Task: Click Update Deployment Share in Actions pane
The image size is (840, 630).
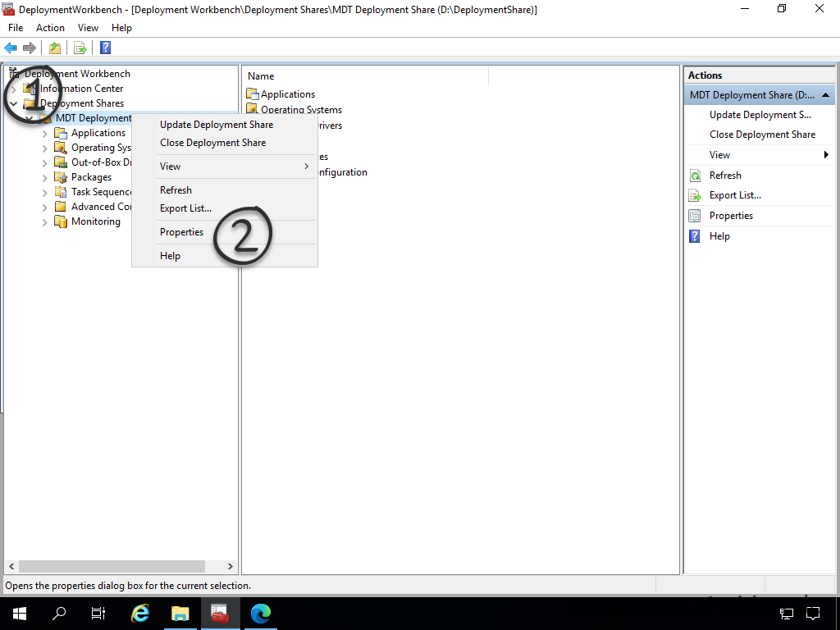Action: point(760,115)
